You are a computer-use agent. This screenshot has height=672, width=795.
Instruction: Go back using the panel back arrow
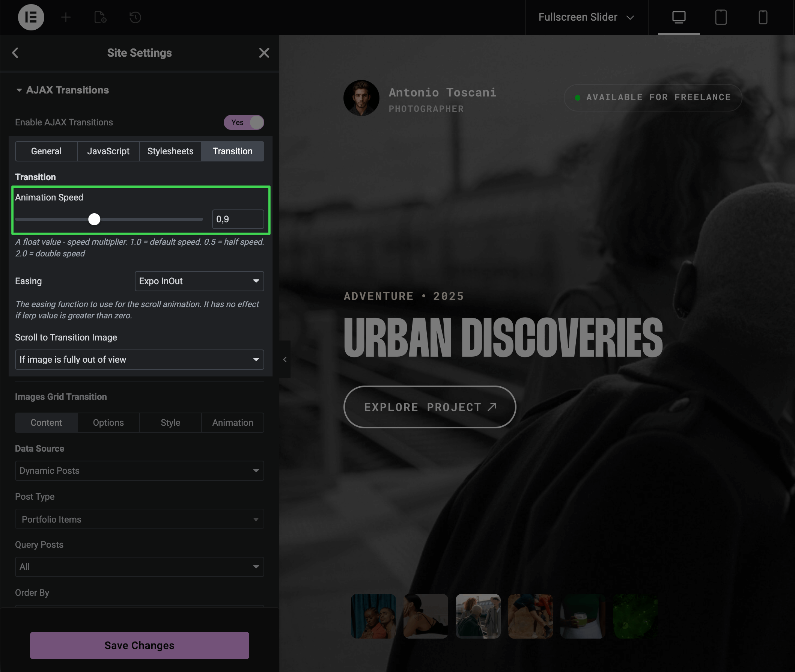click(16, 53)
